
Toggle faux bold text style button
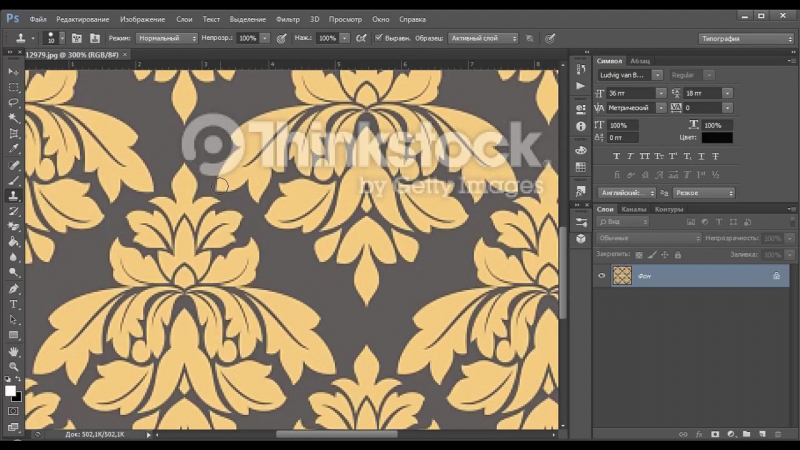616,156
